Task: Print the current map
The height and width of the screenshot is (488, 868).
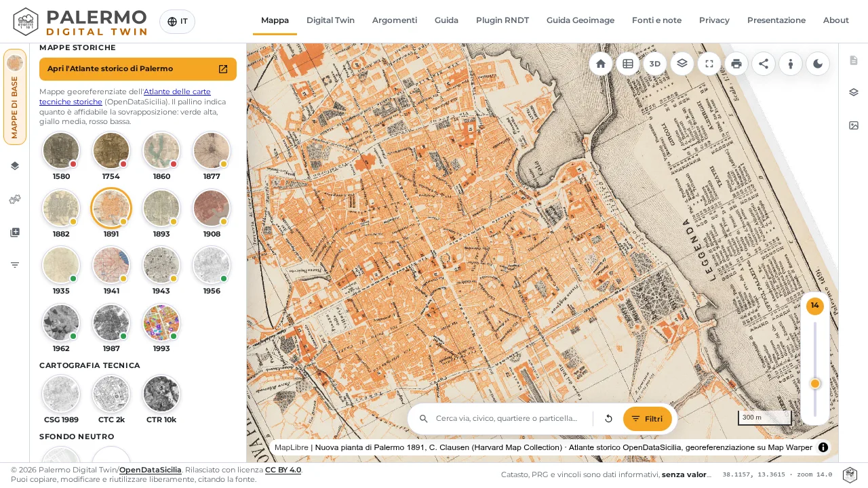Action: [x=736, y=64]
